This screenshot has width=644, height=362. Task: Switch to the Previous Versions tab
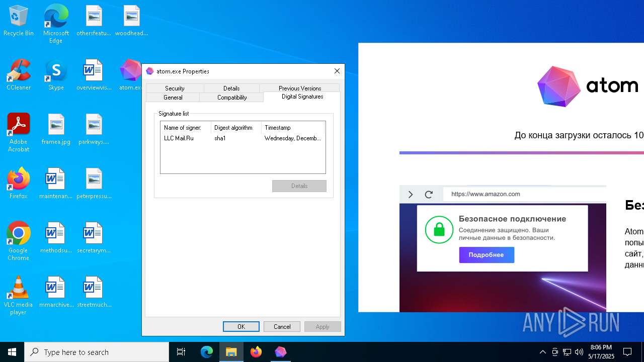coord(300,88)
